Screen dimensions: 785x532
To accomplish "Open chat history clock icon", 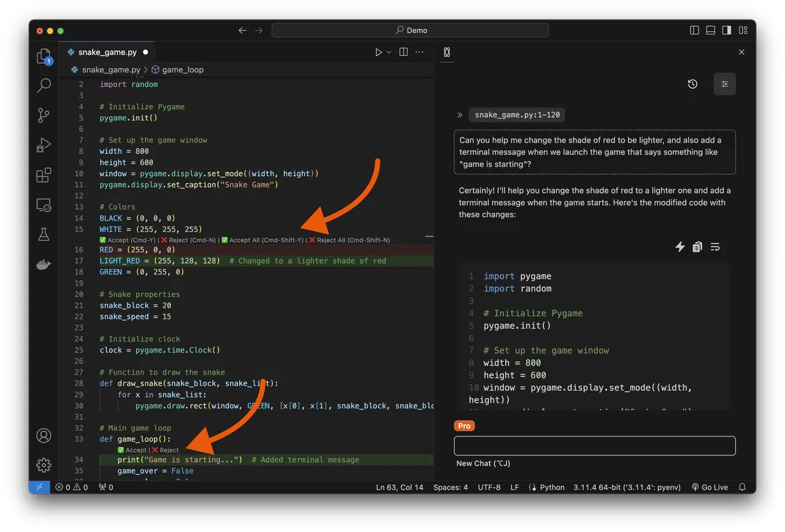I will [x=692, y=84].
